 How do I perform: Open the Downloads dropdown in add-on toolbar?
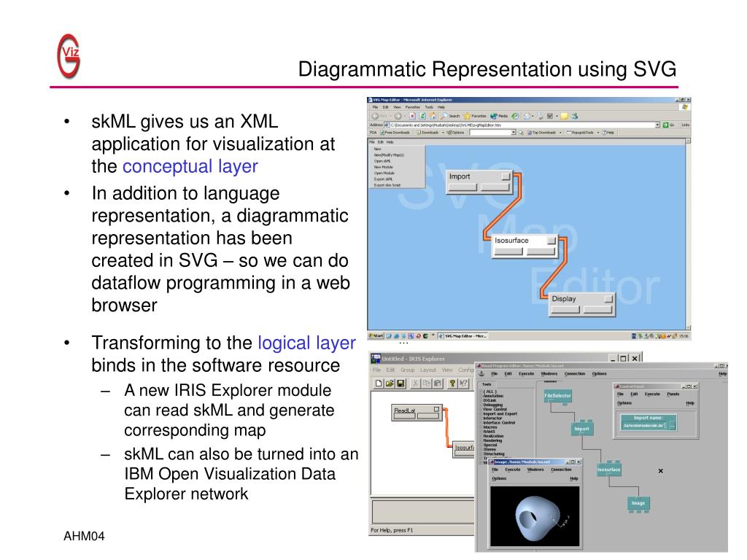point(443,133)
